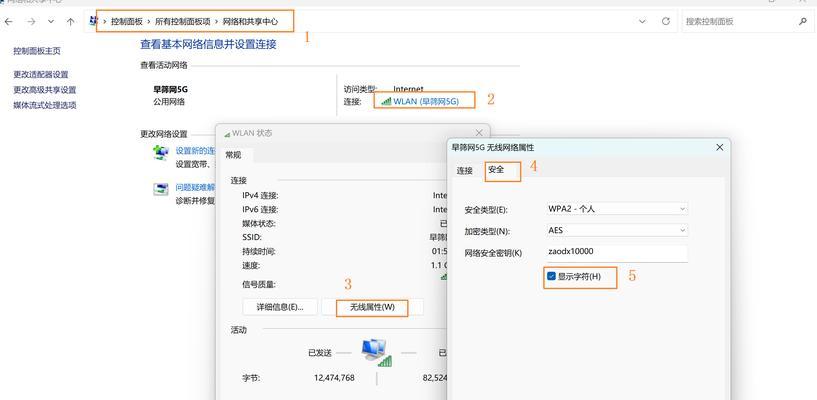Screen dimensions: 817x400
Task: Click 媒体状态 label in status dialog
Action: click(259, 223)
